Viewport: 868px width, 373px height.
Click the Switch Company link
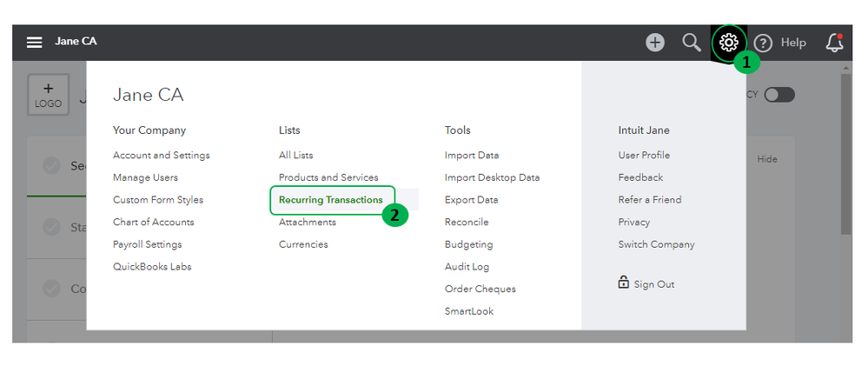(656, 244)
